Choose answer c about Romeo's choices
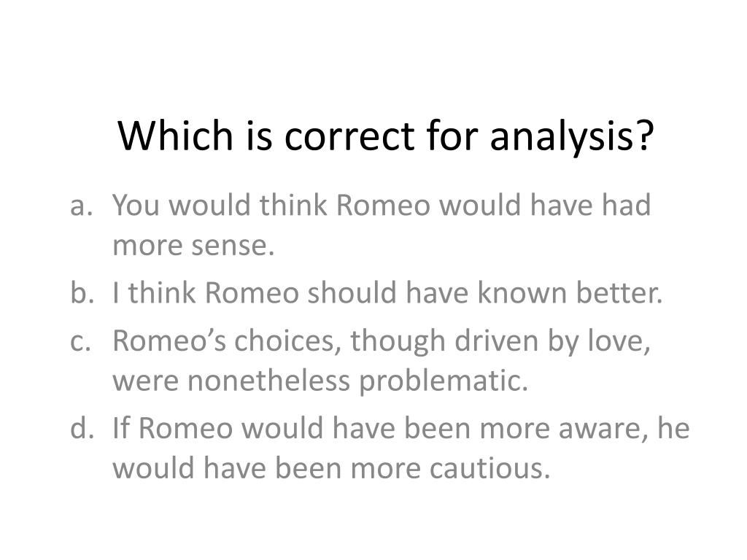 pos(382,360)
